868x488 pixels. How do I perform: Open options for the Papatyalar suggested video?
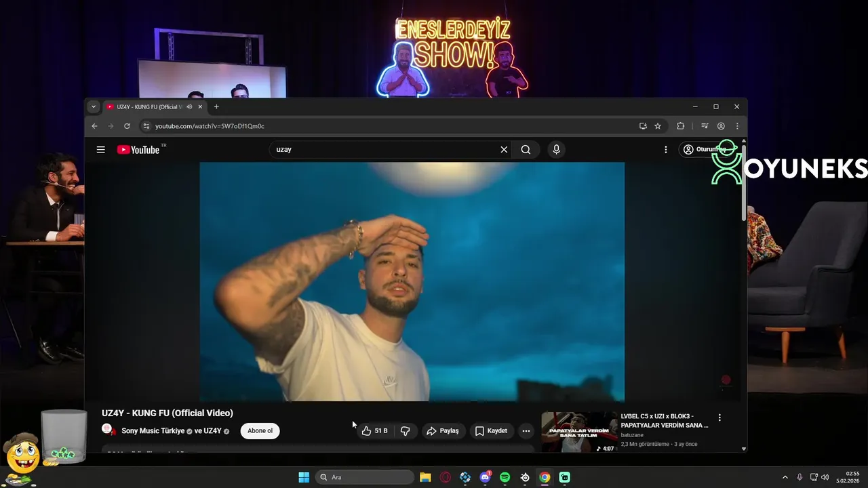(719, 418)
